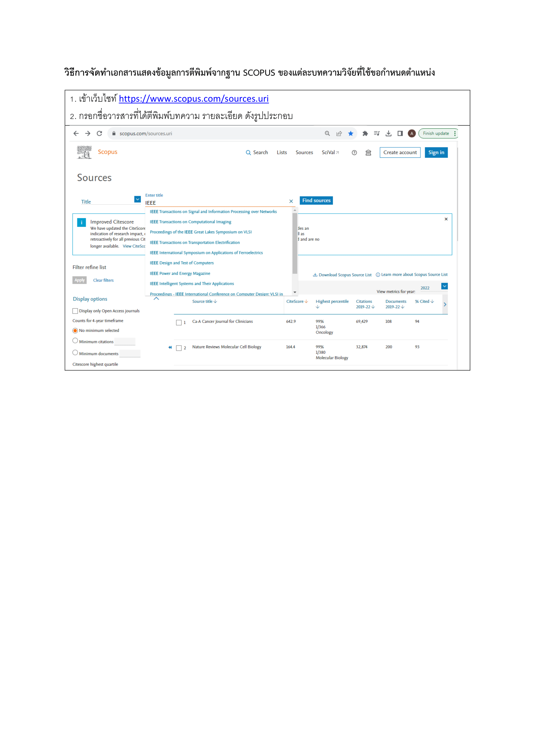Collapse the Display options section chevron

coord(157,299)
